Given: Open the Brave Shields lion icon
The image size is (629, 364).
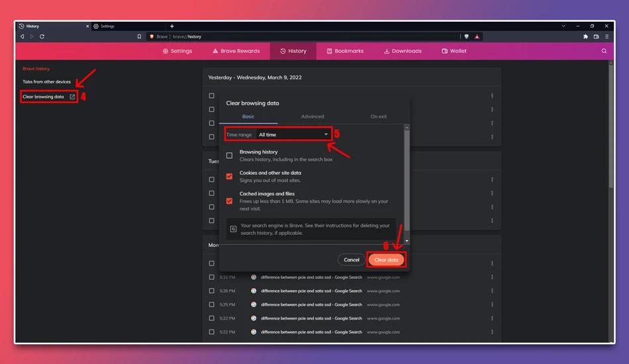Looking at the screenshot, I should tap(467, 36).
